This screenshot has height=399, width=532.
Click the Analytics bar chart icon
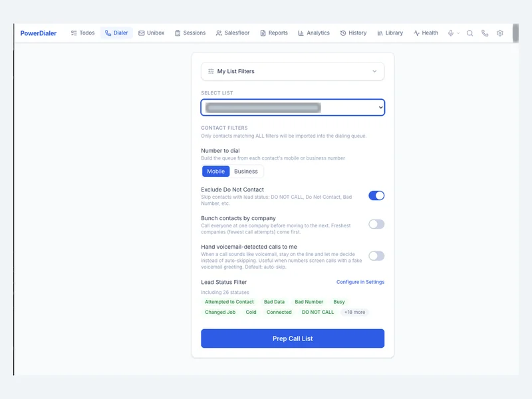[301, 33]
